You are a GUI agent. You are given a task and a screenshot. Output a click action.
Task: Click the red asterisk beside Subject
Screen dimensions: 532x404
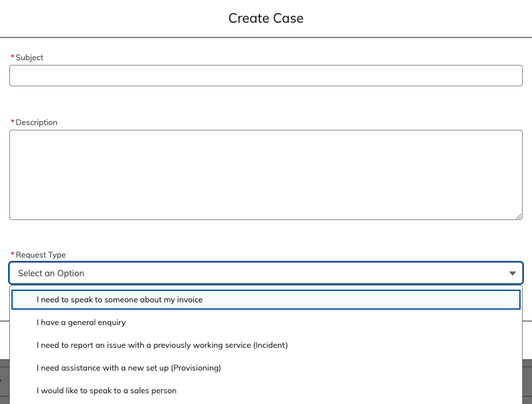pyautogui.click(x=12, y=58)
